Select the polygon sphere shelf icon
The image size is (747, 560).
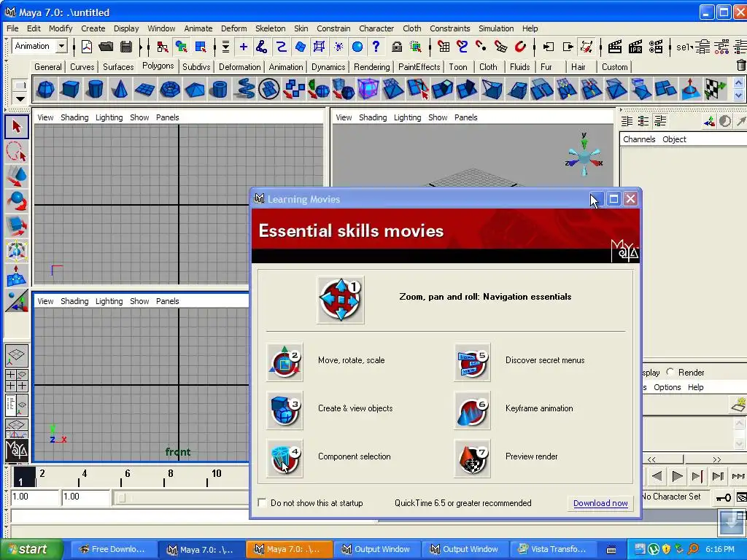point(45,89)
